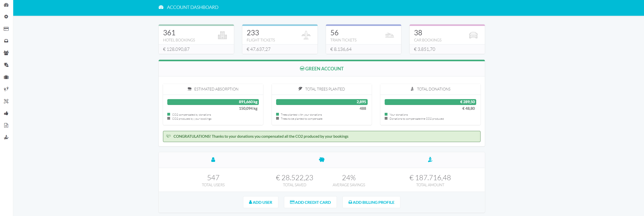Select the 361 Hotel Bookings card
644x216 pixels.
pyautogui.click(x=196, y=39)
